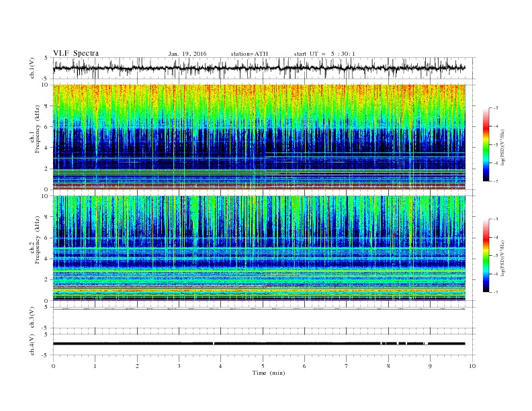
Task: Click the time axis tick label "10"
Action: coord(472,366)
